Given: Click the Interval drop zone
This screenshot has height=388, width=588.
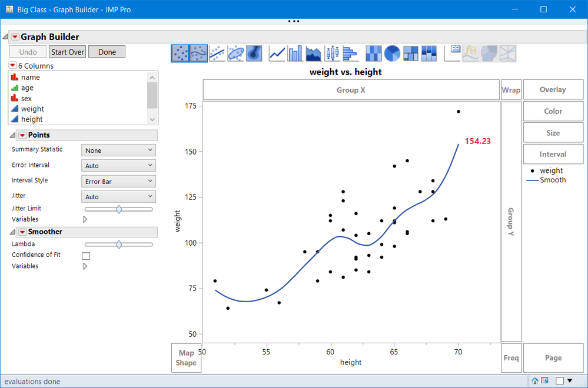Looking at the screenshot, I should [553, 154].
